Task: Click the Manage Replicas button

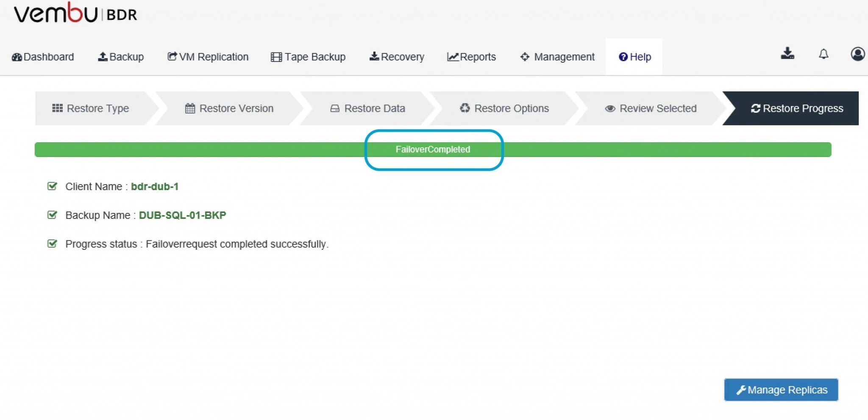Action: tap(781, 390)
